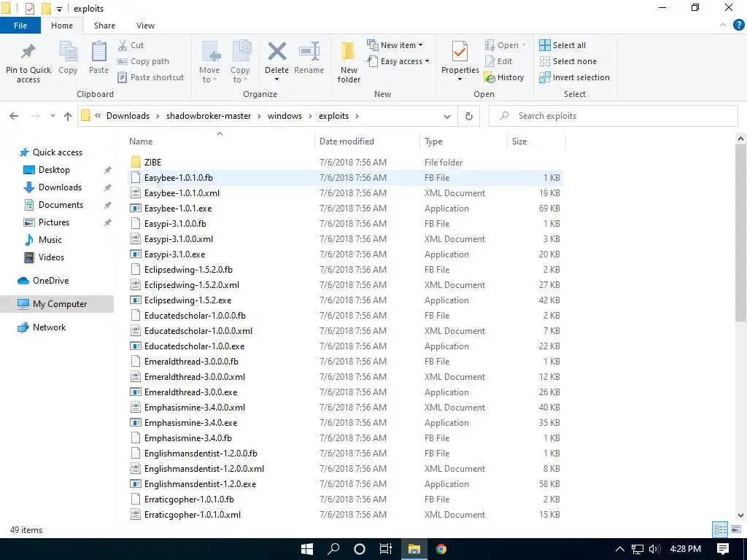Open OneDrive in navigation pane

pyautogui.click(x=50, y=281)
